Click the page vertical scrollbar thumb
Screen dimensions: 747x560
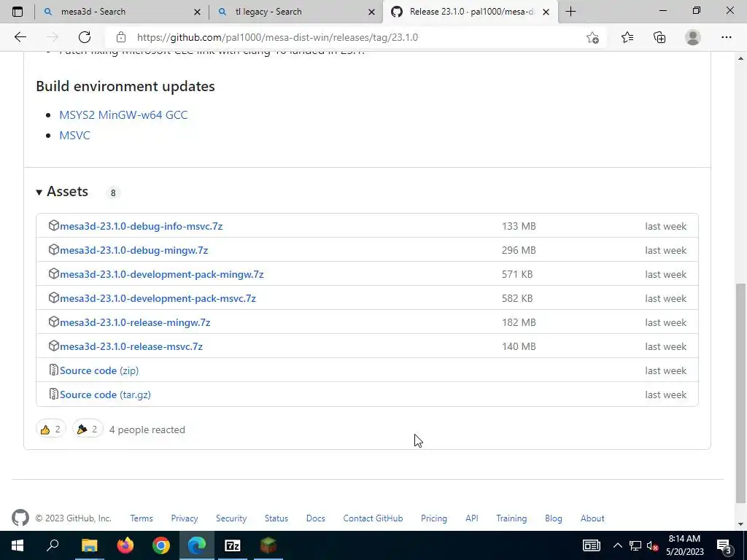(740, 393)
